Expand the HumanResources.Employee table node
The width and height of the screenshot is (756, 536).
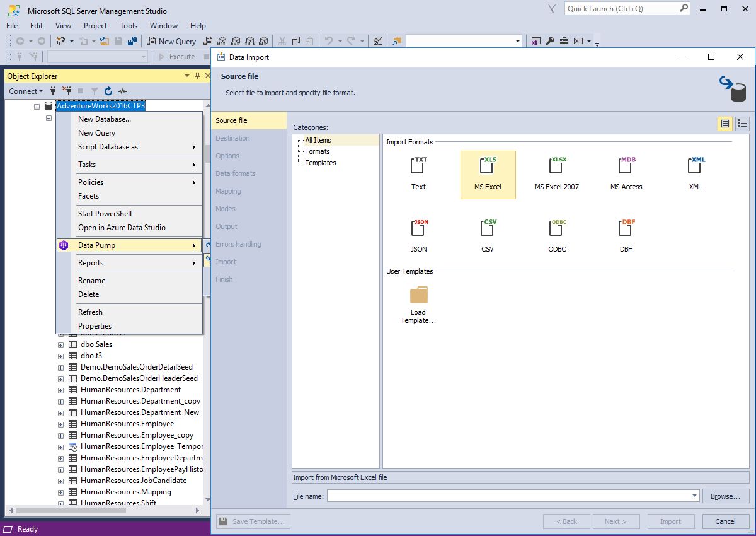pyautogui.click(x=61, y=424)
